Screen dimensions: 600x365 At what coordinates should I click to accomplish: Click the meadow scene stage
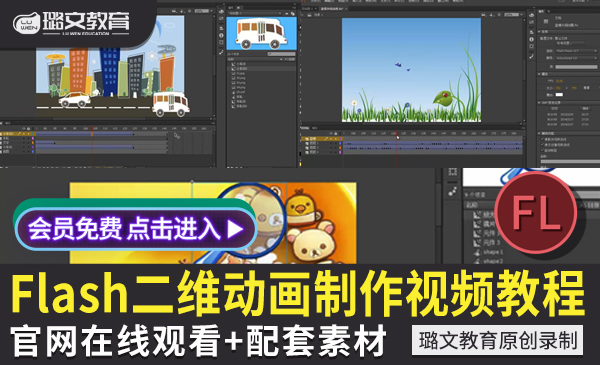coord(411,70)
